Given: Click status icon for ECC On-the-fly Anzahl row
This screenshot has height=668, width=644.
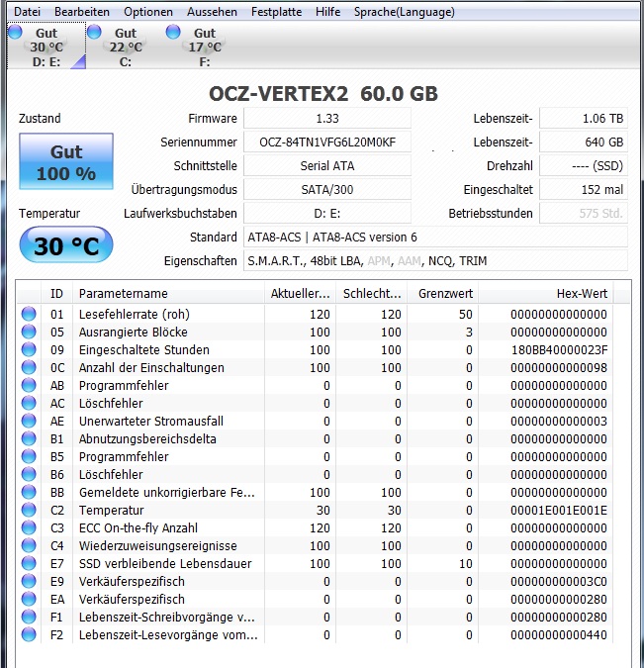Looking at the screenshot, I should (x=29, y=527).
